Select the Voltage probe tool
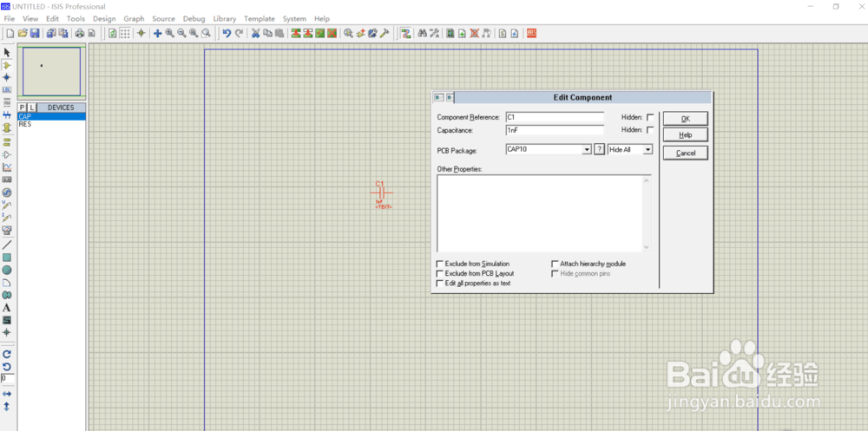This screenshot has width=868, height=431. [x=7, y=205]
